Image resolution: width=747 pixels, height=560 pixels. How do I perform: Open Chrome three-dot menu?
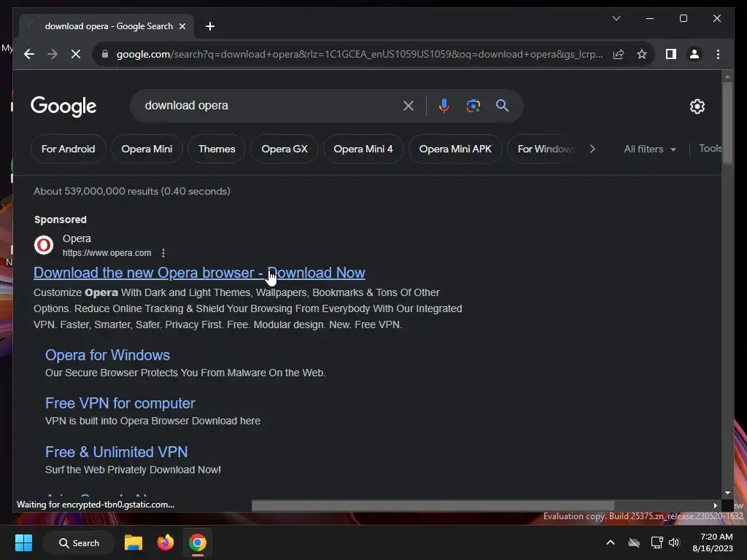pos(718,54)
